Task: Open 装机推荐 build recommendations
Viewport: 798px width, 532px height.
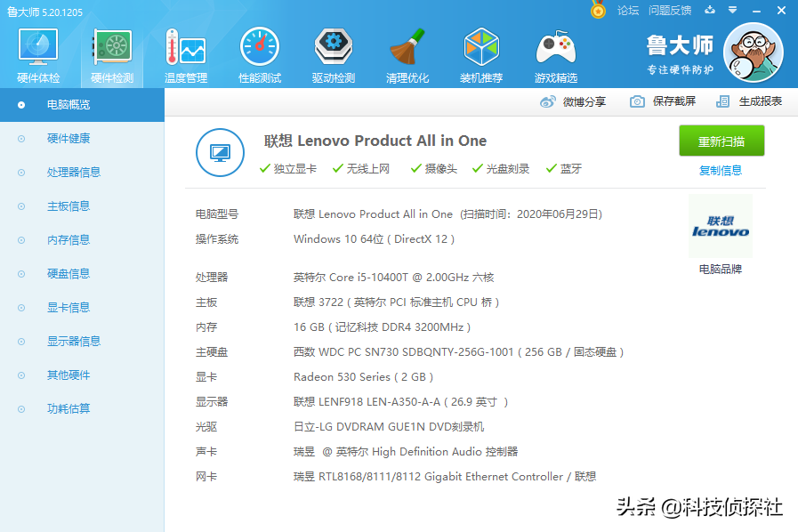Action: [480, 53]
